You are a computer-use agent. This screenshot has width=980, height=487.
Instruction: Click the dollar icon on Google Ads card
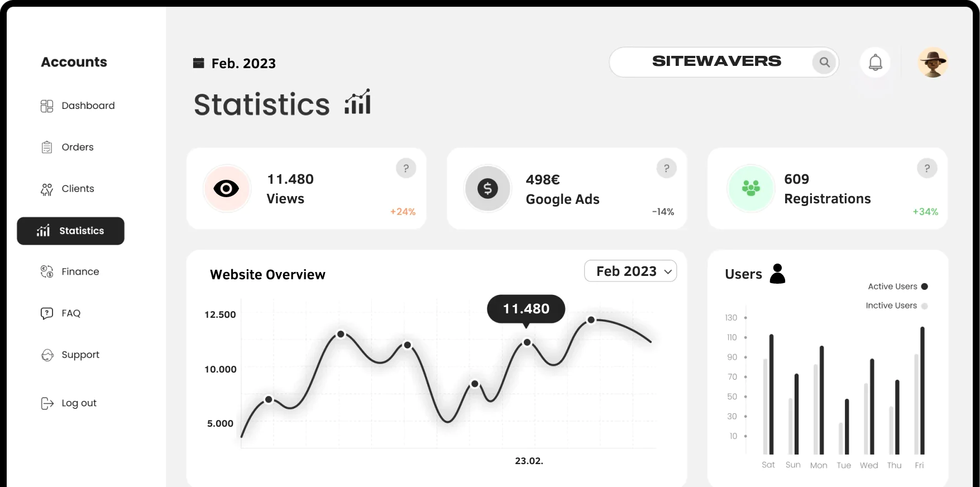coord(488,189)
